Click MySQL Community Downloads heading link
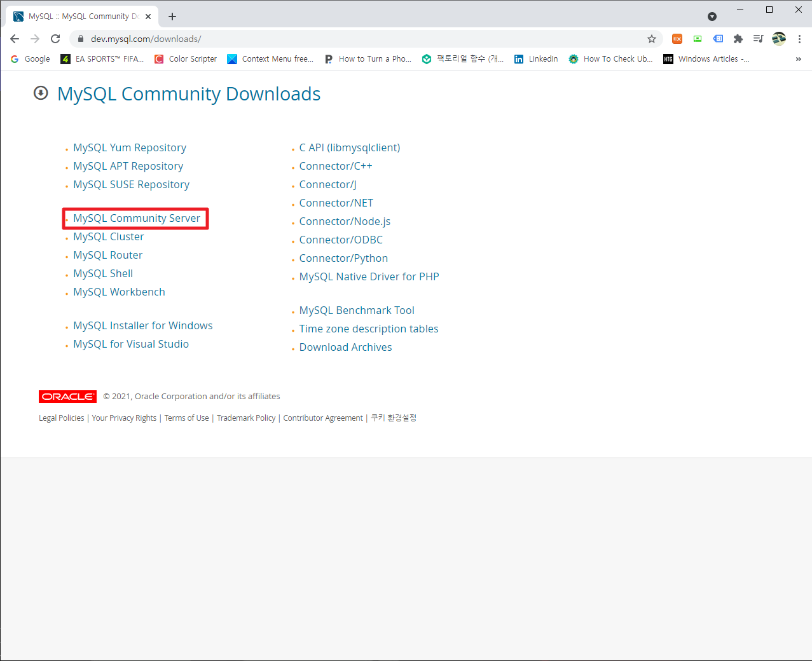 coord(189,94)
